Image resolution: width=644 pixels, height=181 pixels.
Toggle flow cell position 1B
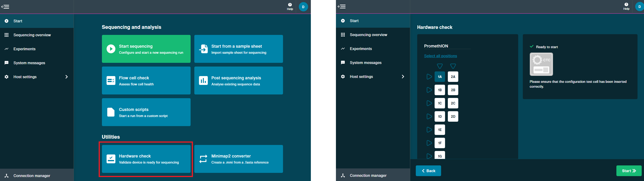[440, 90]
